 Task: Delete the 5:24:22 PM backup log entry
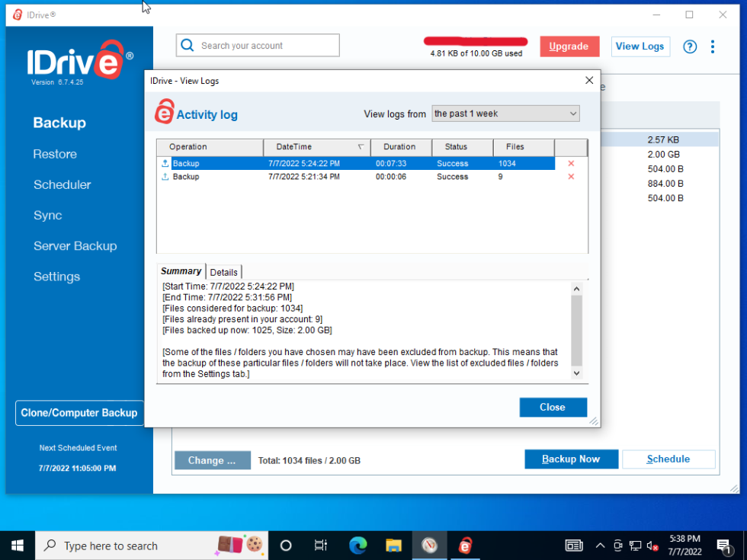(x=571, y=163)
